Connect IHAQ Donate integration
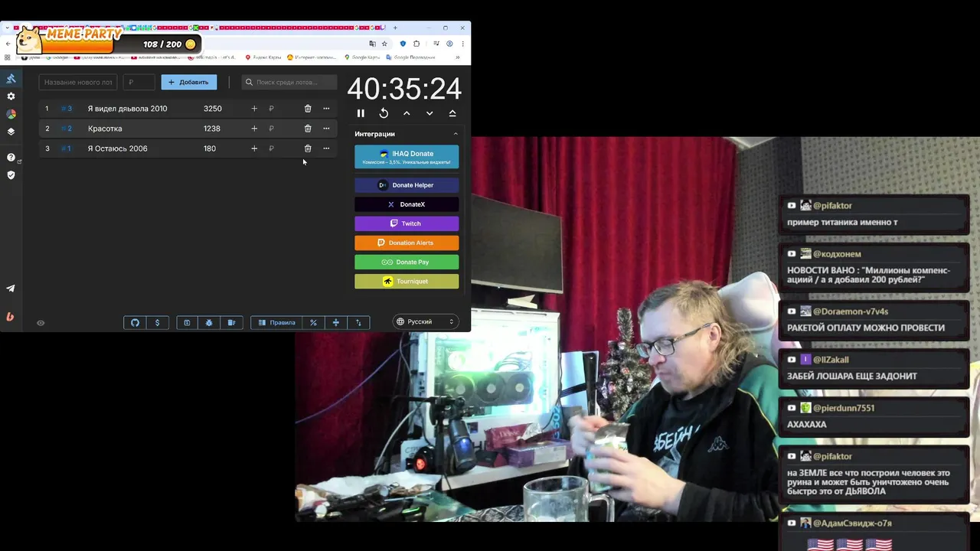 [x=407, y=157]
